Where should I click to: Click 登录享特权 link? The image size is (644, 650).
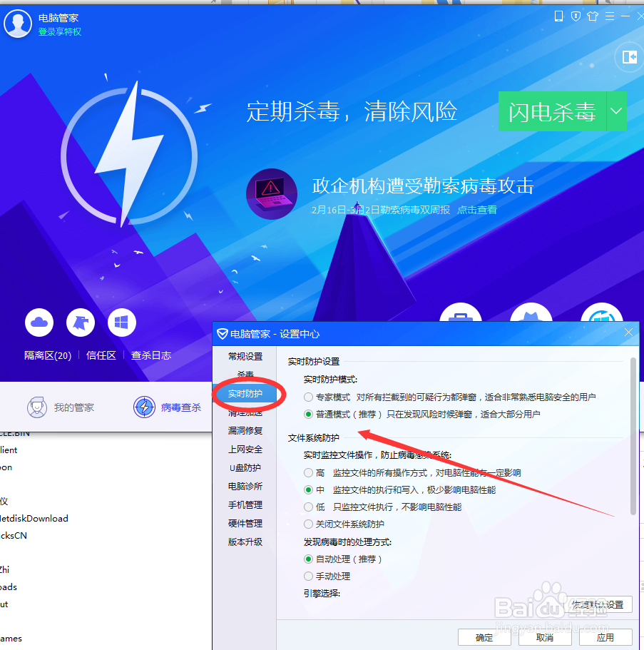(x=60, y=32)
